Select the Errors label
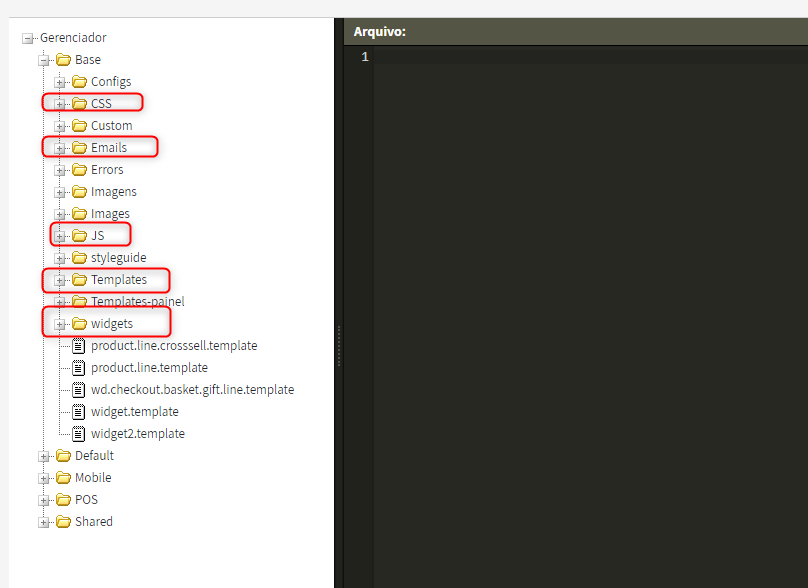This screenshot has height=588, width=808. (x=107, y=170)
